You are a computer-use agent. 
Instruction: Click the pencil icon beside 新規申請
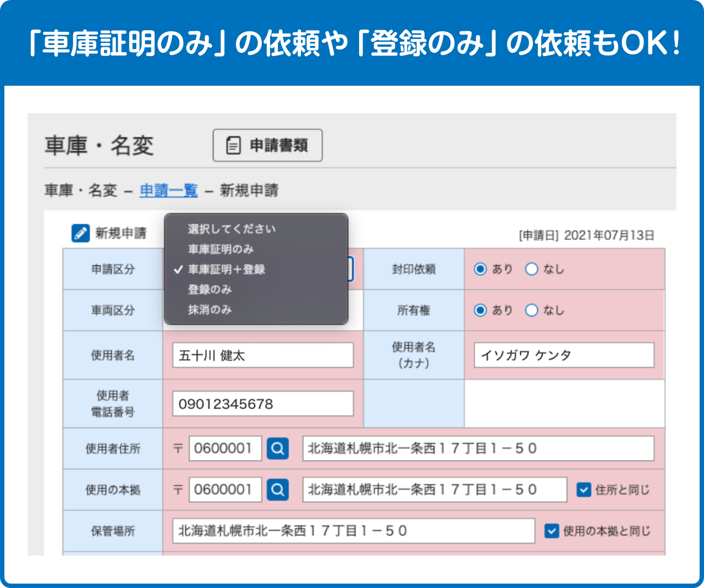(80, 233)
